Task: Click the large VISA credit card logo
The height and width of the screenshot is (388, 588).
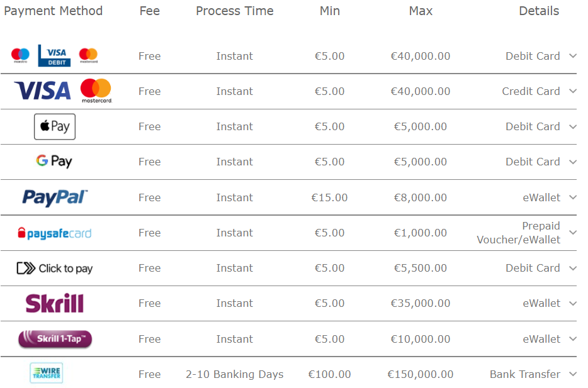Action: tap(42, 91)
